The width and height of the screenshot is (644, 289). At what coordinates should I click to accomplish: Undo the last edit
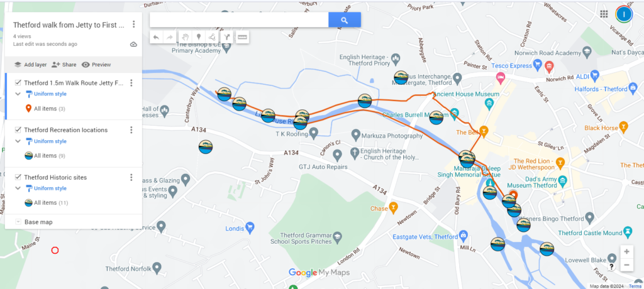pyautogui.click(x=156, y=37)
